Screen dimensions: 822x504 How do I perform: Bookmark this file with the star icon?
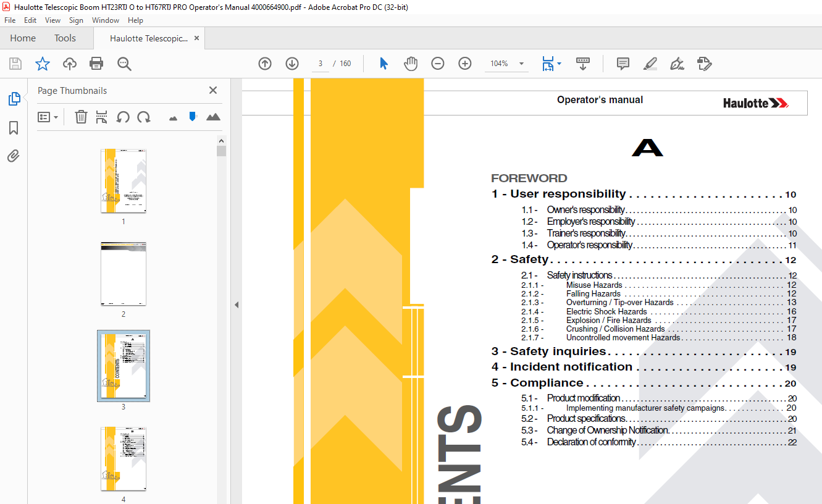click(42, 64)
